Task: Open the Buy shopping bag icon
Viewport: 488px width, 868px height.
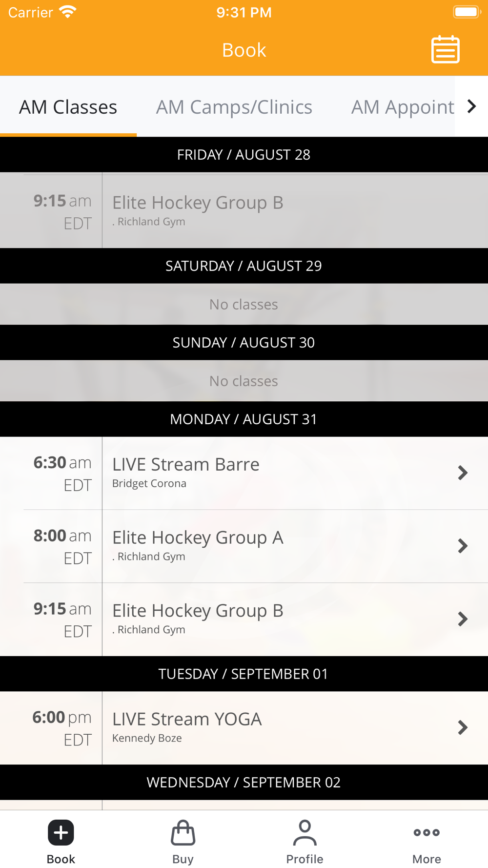Action: (x=183, y=832)
